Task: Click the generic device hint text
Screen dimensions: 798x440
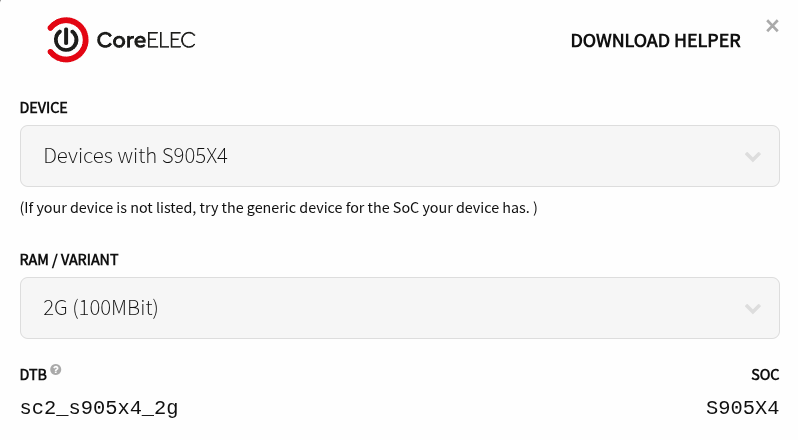Action: click(279, 208)
